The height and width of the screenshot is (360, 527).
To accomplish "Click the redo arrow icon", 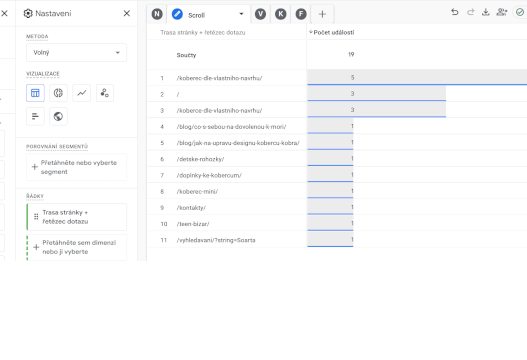I will pos(471,12).
